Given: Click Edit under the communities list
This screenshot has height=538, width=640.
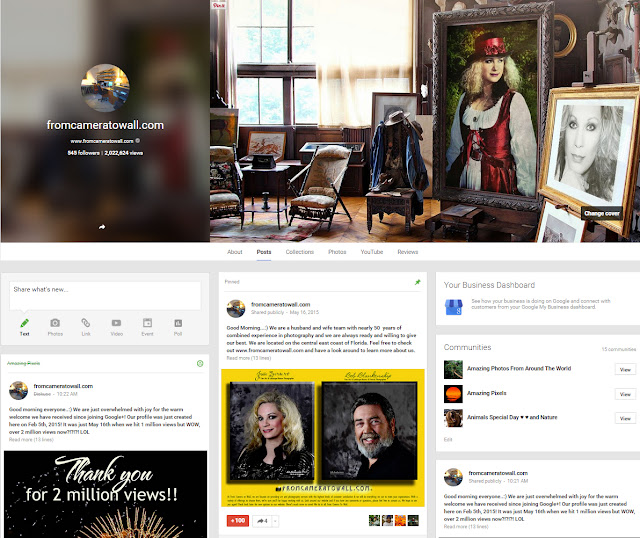Looking at the screenshot, I should click(x=448, y=440).
